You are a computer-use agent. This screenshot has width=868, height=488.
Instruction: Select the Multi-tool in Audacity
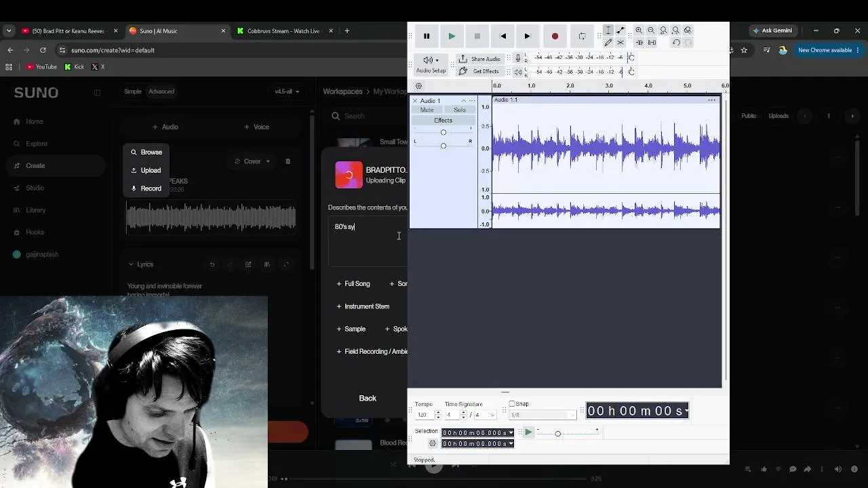pos(620,43)
